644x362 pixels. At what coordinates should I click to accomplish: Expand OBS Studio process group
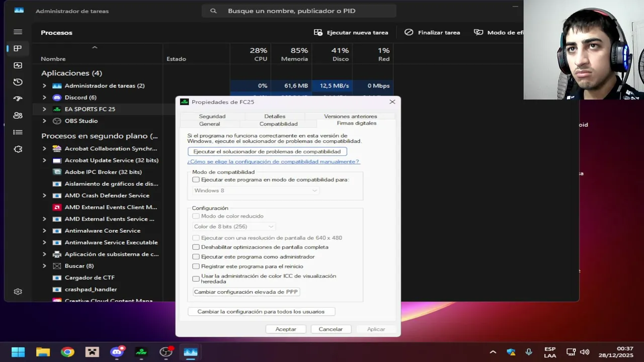click(44, 121)
